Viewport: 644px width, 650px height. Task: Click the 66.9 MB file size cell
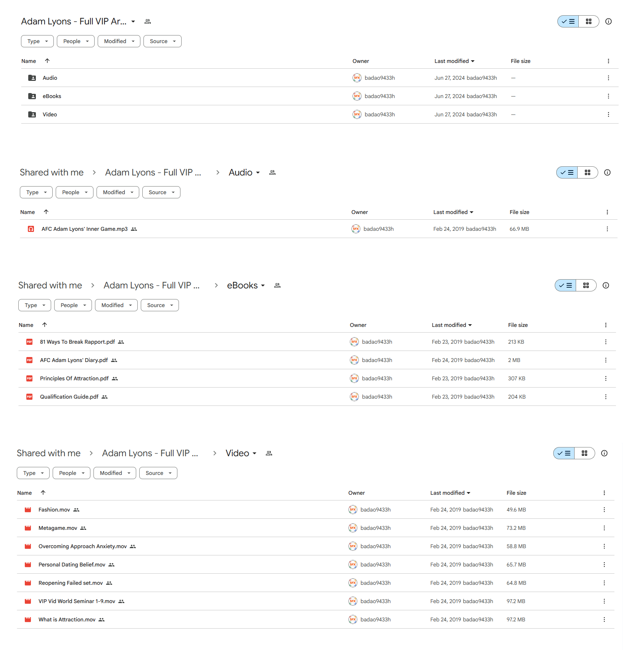519,229
